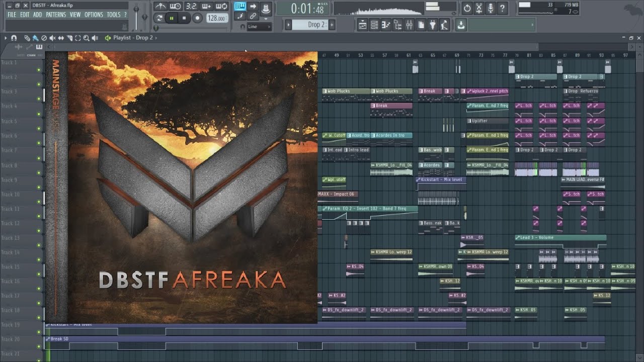
Task: Toggle blend recording overdub button
Action: pos(206,6)
